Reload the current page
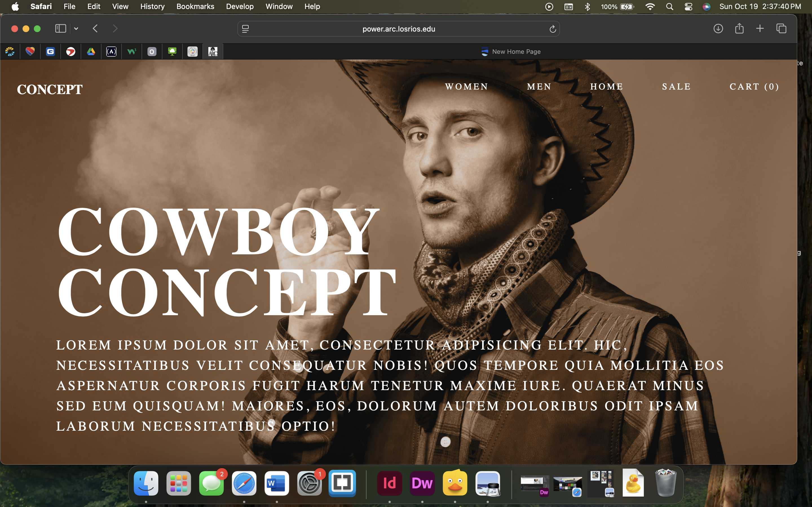812x507 pixels. [553, 29]
